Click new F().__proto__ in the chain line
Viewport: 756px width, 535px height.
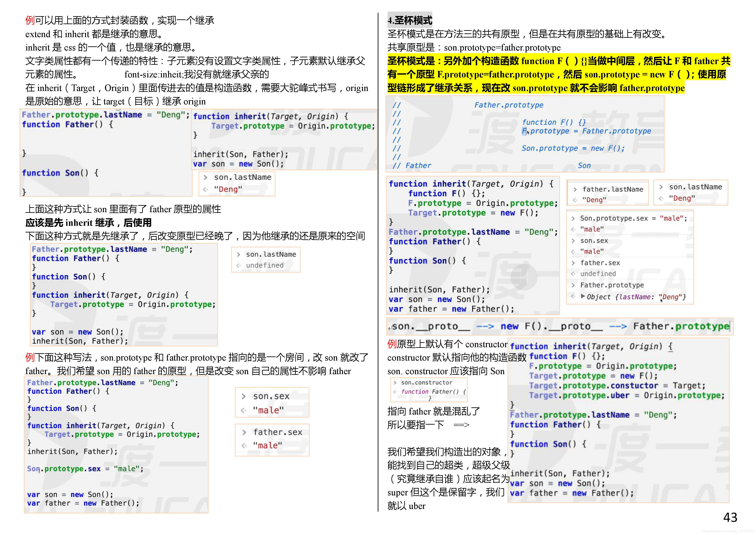(551, 326)
